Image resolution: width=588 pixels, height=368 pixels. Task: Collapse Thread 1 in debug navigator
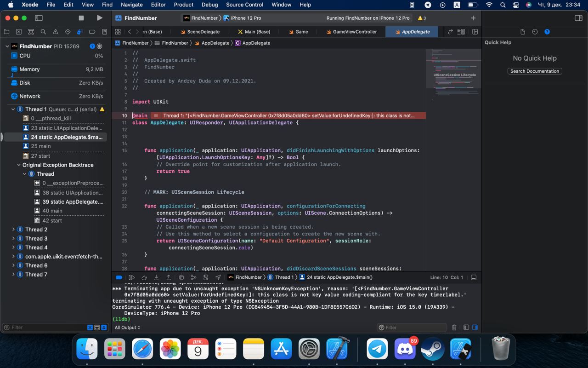coord(13,109)
